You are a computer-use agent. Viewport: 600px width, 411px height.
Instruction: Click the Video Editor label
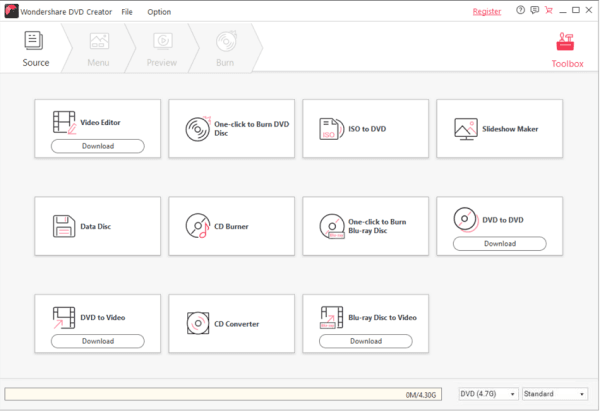coord(100,122)
